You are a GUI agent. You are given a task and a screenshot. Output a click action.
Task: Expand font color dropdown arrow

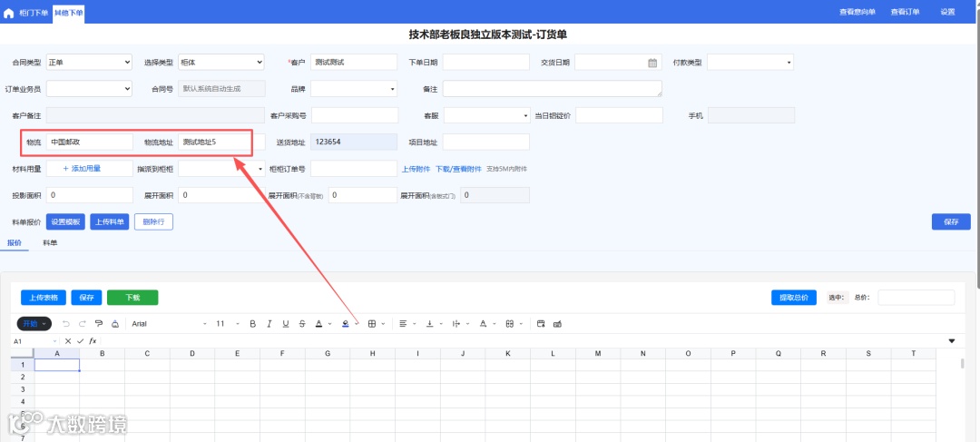click(329, 324)
